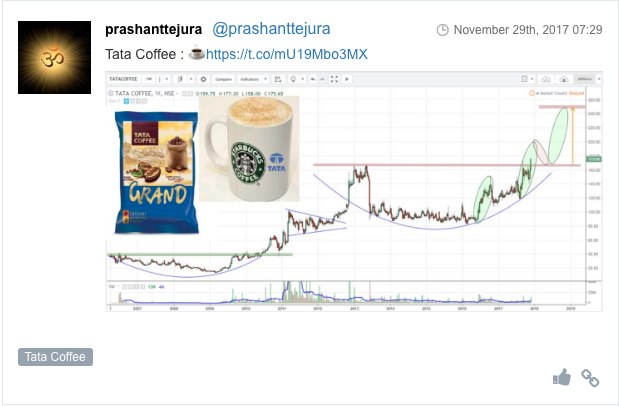Click the Starbucks Tata mug image

pyautogui.click(x=249, y=149)
